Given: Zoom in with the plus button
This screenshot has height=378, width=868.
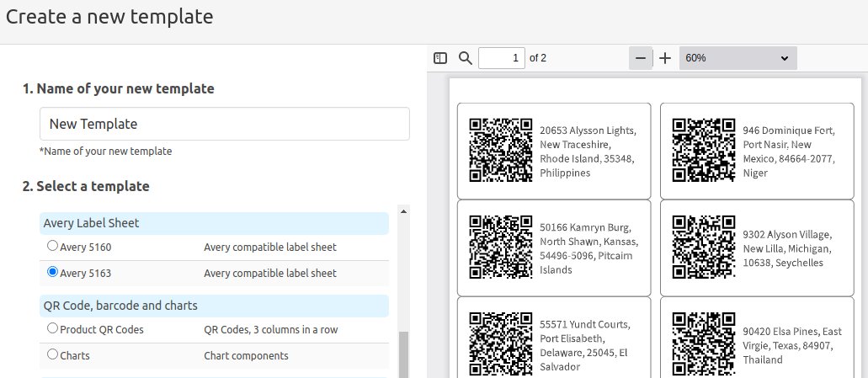Looking at the screenshot, I should tap(665, 58).
